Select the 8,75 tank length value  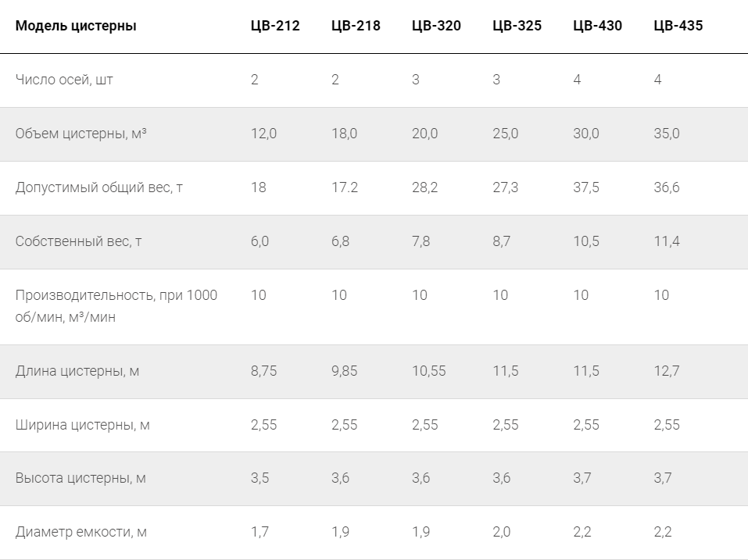264,371
